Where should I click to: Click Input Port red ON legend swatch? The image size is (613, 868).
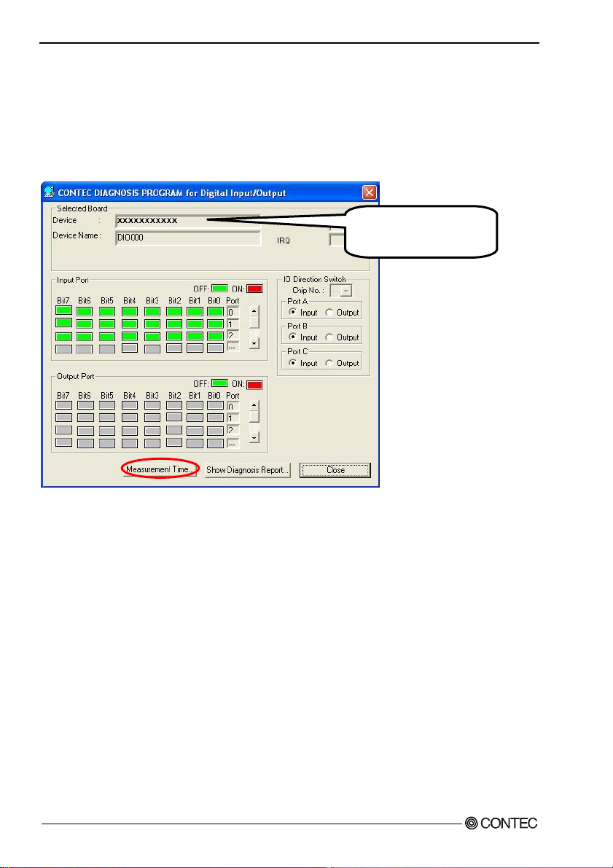pos(254,289)
